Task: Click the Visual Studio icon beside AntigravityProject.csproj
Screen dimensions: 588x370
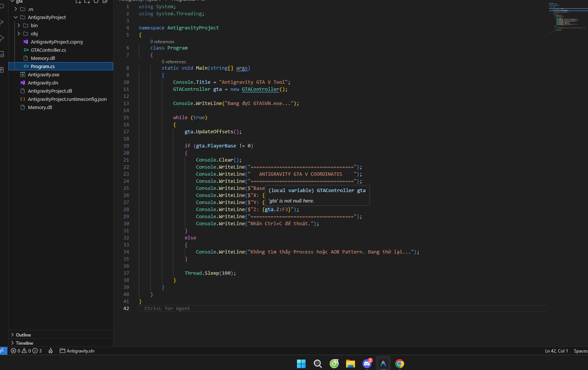Action: click(26, 42)
